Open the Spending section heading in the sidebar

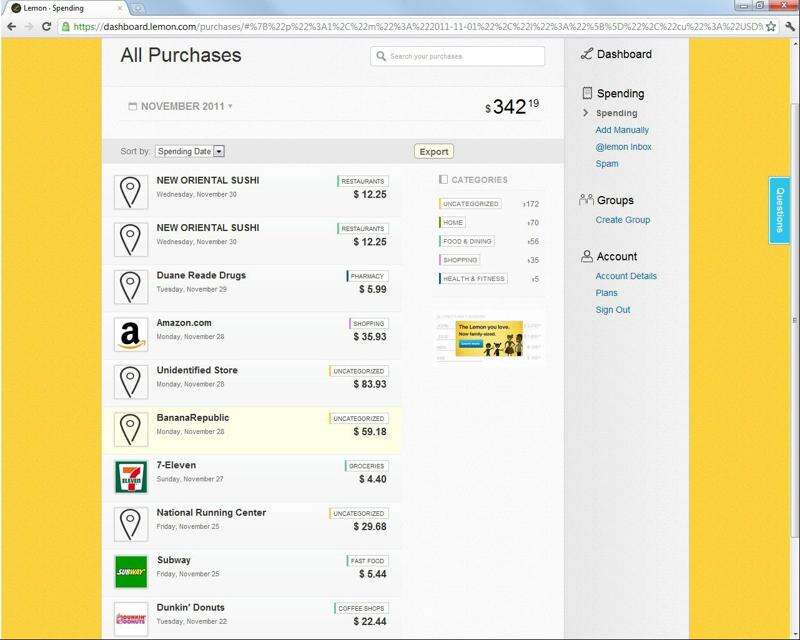pyautogui.click(x=620, y=93)
